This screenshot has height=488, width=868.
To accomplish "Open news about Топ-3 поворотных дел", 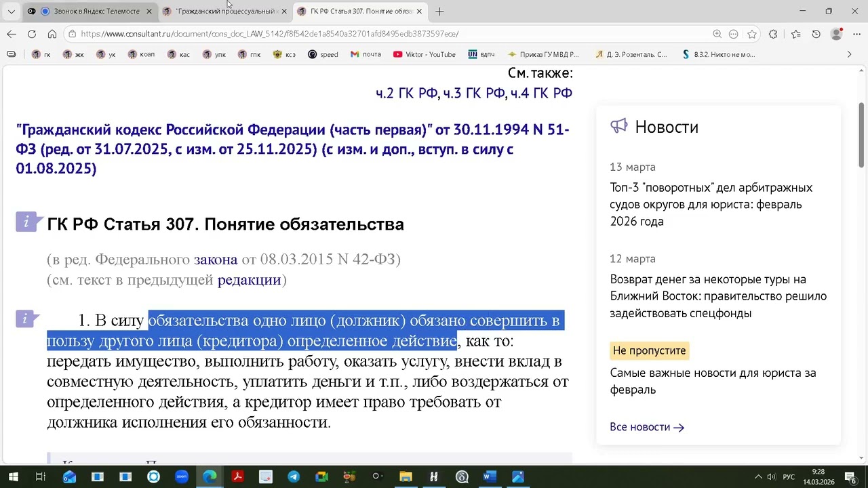I will tap(711, 205).
